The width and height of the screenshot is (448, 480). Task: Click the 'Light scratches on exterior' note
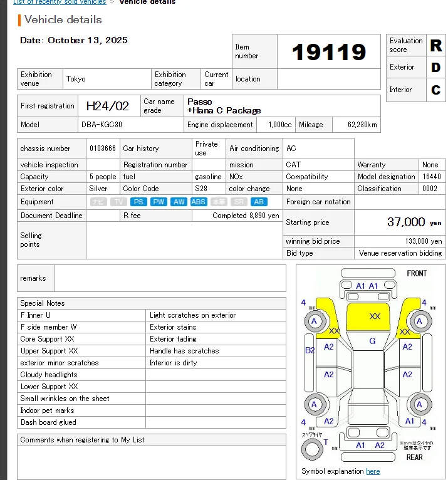tap(192, 315)
